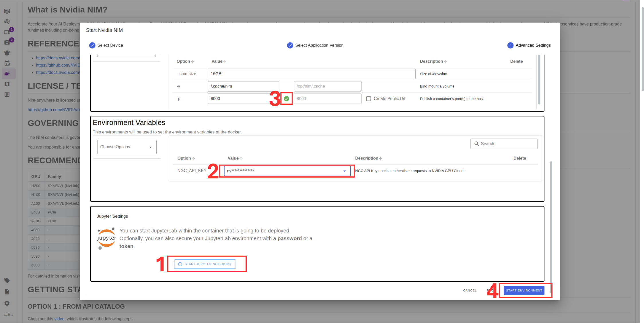The image size is (644, 323).
Task: Click the environment variables Search field
Action: pyautogui.click(x=504, y=144)
